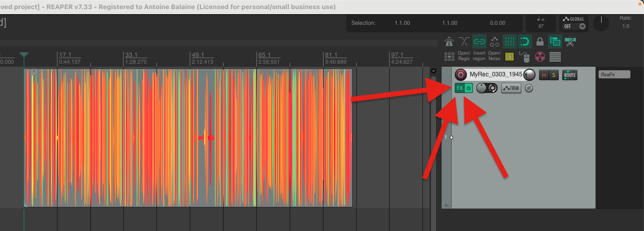Click the mouse modifiers icon
Image resolution: width=644 pixels, height=231 pixels.
click(x=525, y=56)
